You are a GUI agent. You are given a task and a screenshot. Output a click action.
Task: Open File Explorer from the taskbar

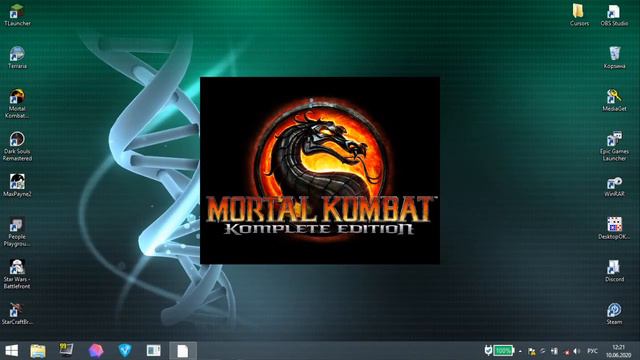pyautogui.click(x=38, y=351)
